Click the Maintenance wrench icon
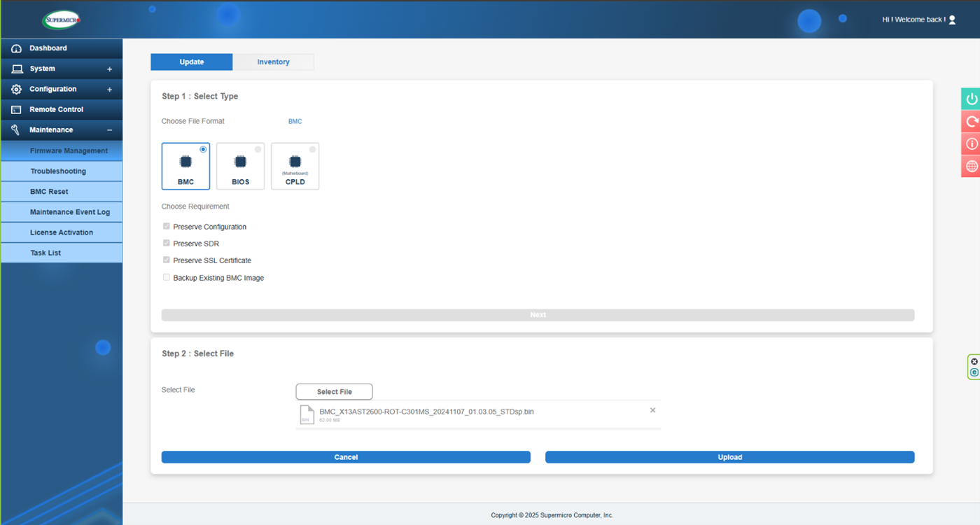Viewport: 980px width, 525px height. 16,130
